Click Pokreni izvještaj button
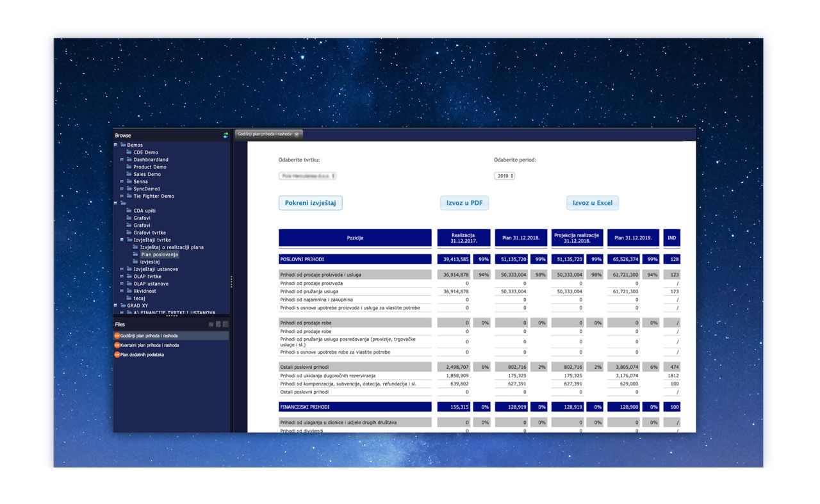 tap(311, 203)
